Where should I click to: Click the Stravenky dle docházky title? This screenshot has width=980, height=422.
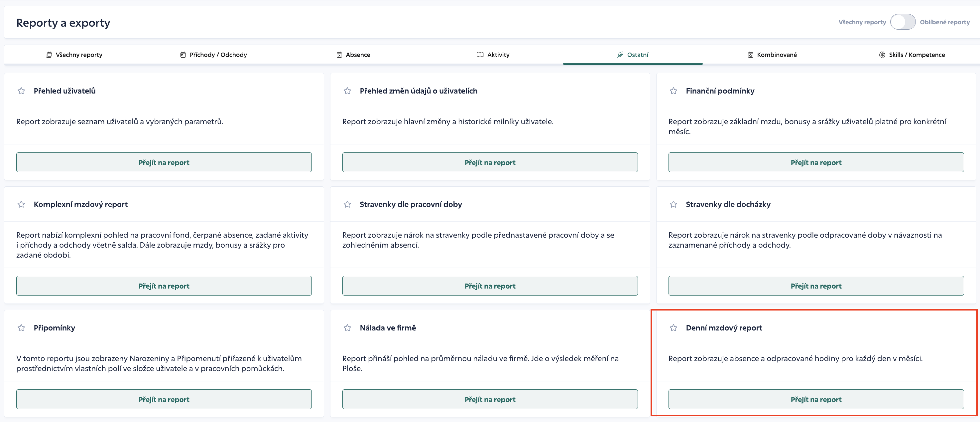click(x=728, y=204)
